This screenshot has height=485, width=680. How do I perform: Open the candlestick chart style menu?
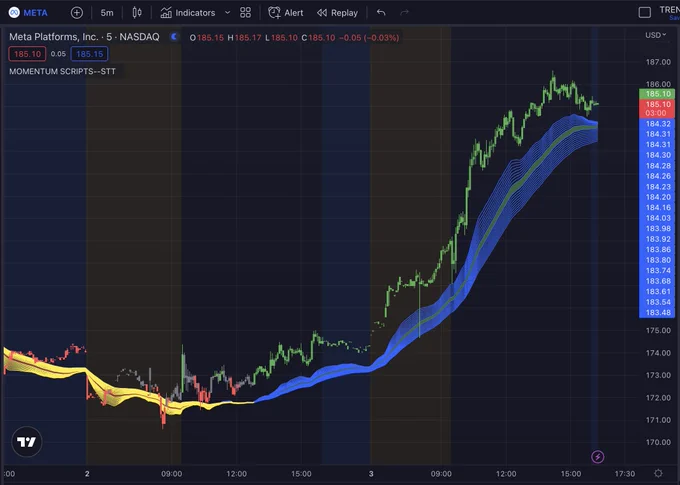click(x=137, y=13)
